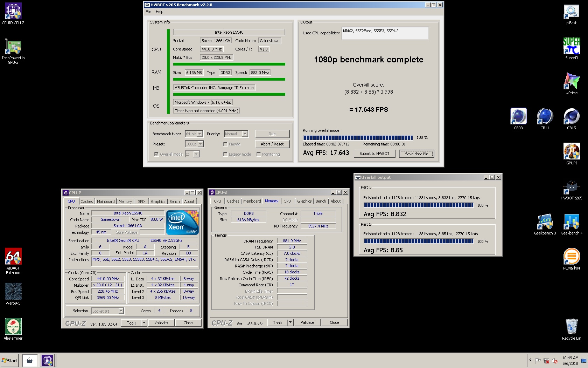The height and width of the screenshot is (368, 588).
Task: Launch TechPowerUp GPU-Z from the desktop
Action: pos(13,51)
